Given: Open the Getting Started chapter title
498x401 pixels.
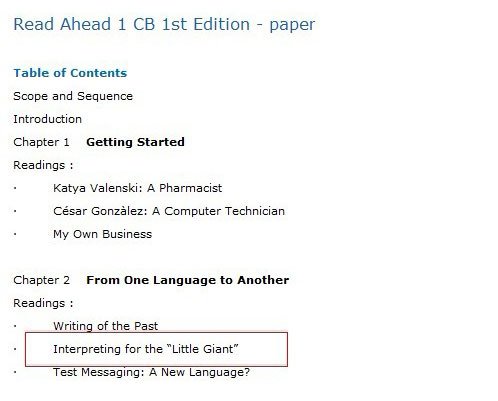Looking at the screenshot, I should pos(135,142).
